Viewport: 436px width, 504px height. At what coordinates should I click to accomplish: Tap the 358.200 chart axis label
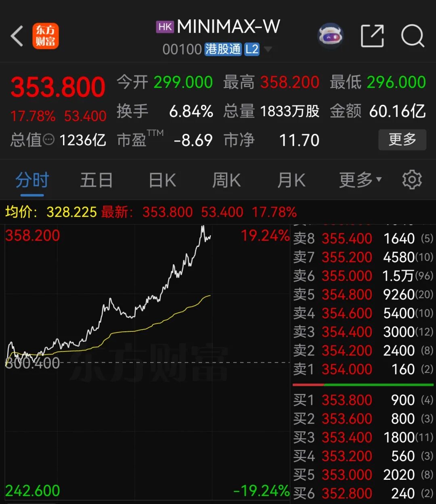(x=33, y=235)
